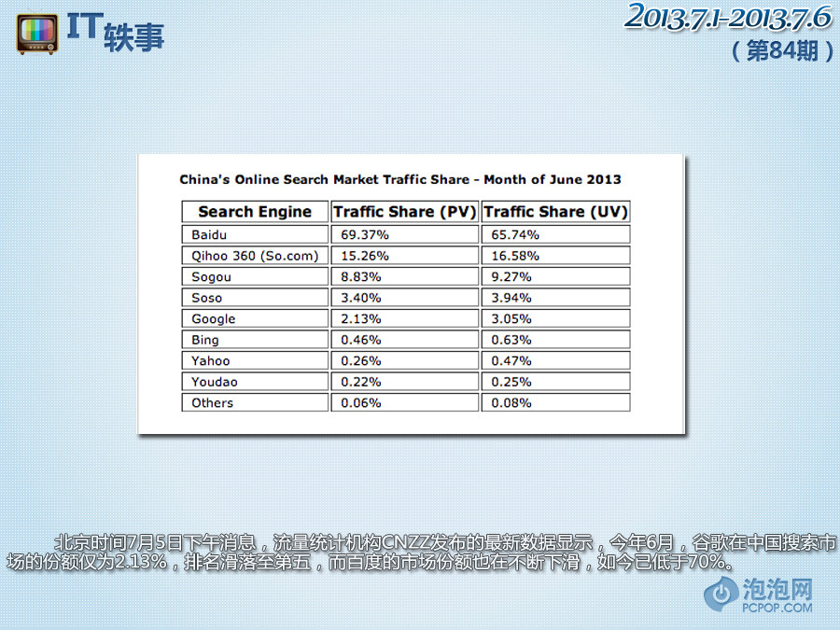Click the 0.22% PV cell

[x=405, y=382]
